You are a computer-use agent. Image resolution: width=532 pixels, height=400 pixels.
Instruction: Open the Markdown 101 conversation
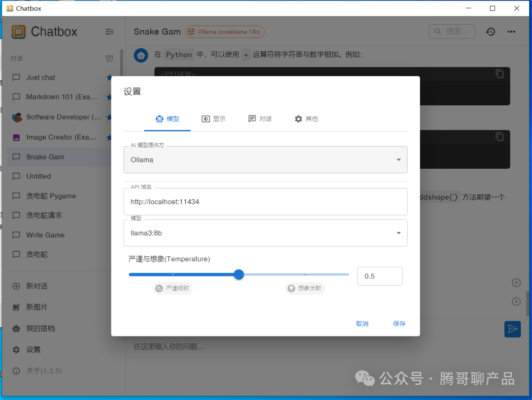click(x=60, y=97)
